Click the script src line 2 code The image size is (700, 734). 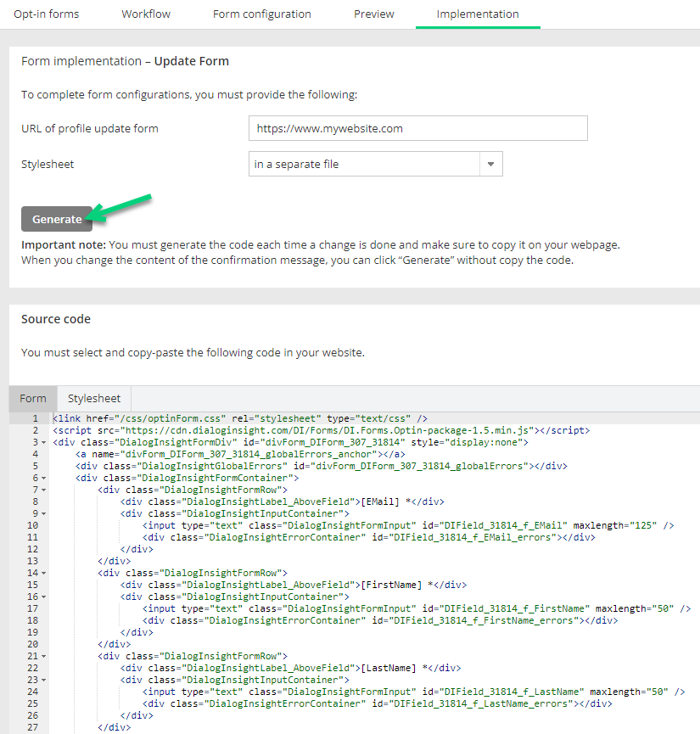pyautogui.click(x=322, y=430)
